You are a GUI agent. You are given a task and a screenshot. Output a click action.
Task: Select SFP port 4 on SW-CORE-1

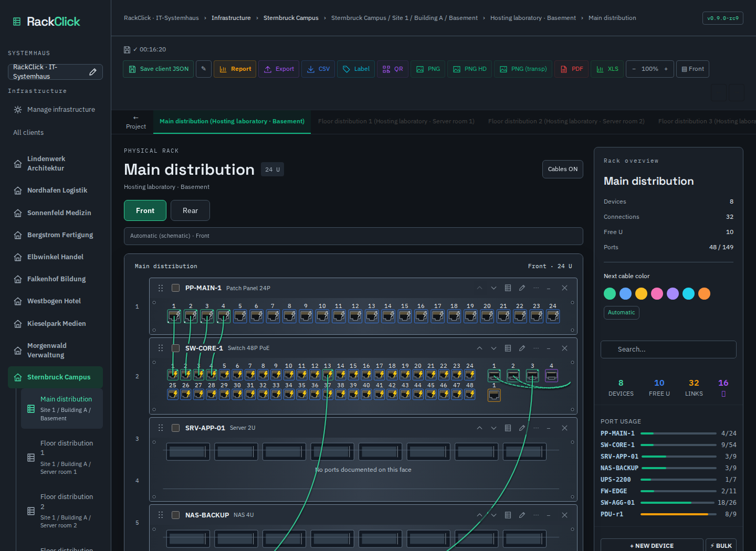(x=551, y=375)
